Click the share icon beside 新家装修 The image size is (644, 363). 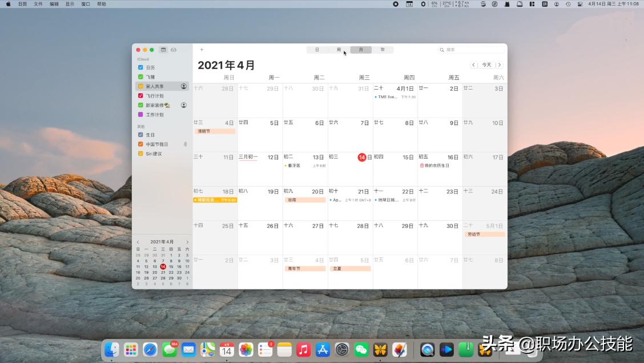(x=184, y=105)
